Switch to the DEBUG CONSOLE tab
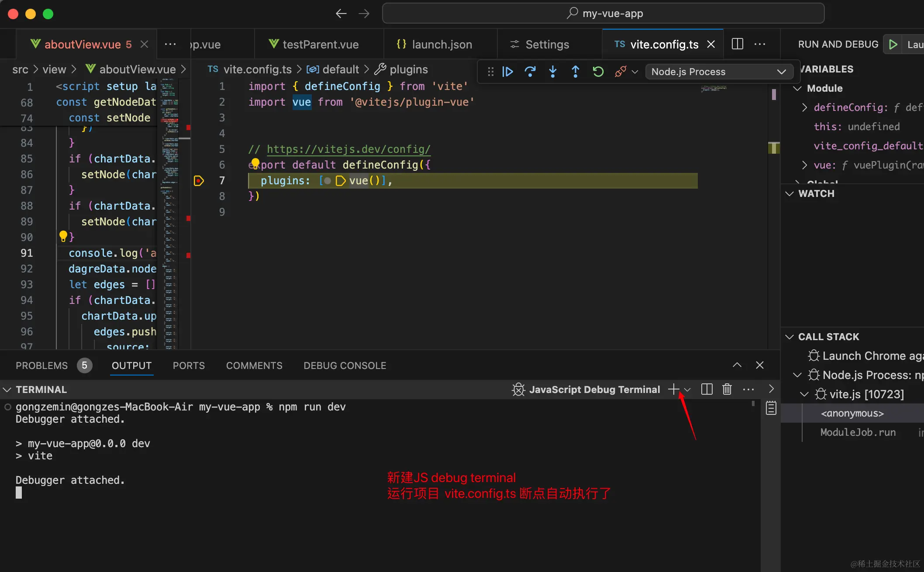 [x=345, y=365]
